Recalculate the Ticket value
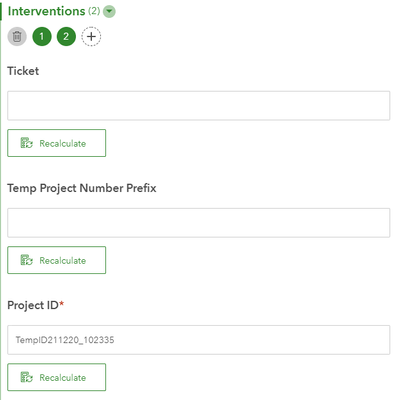 pyautogui.click(x=57, y=143)
